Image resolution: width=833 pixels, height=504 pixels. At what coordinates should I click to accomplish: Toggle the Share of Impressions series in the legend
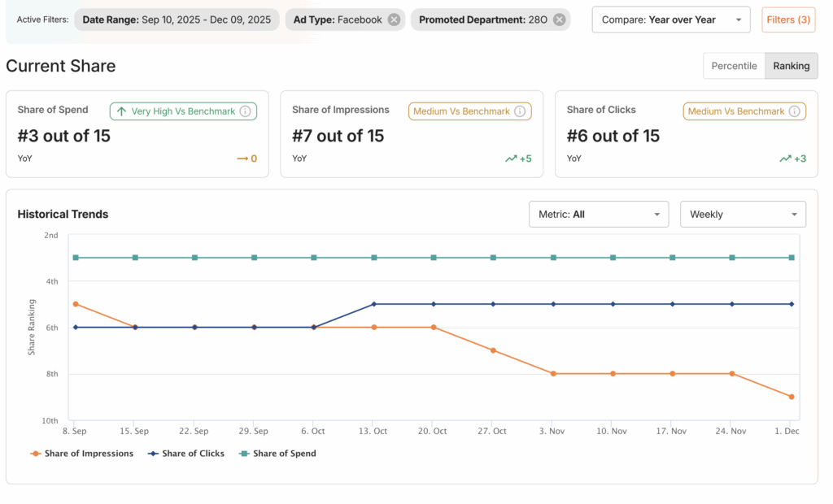coord(81,454)
